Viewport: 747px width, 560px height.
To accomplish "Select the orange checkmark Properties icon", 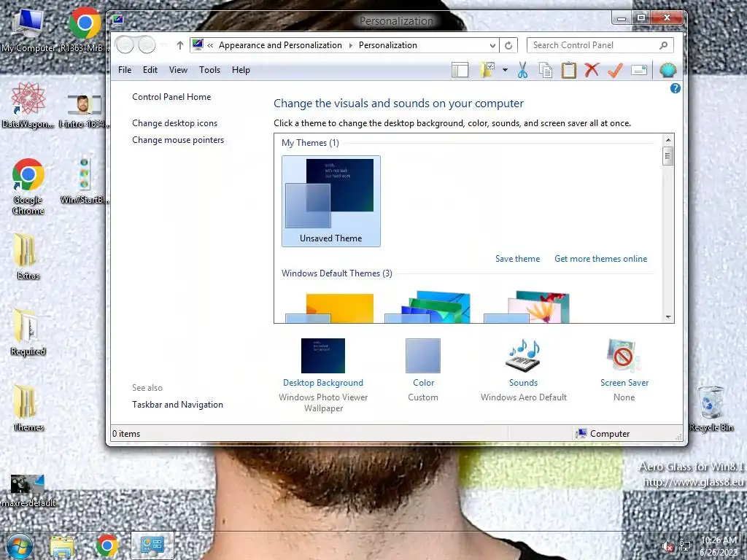I will pos(615,70).
